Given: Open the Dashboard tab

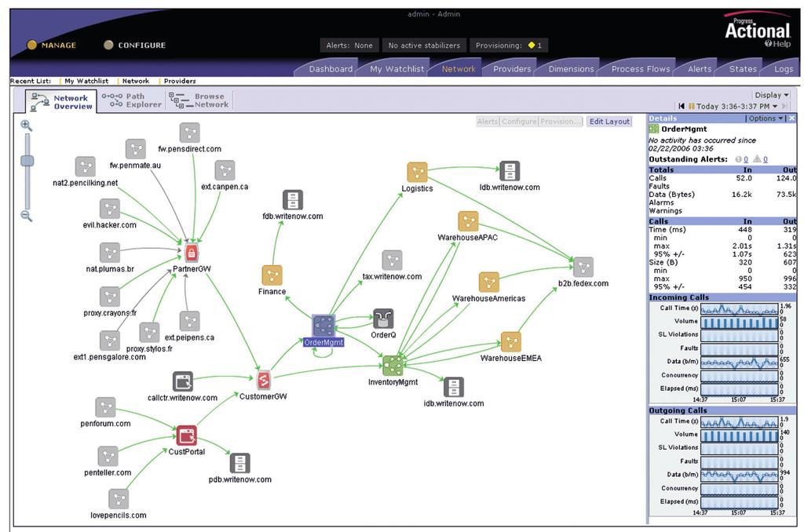Looking at the screenshot, I should coord(331,69).
